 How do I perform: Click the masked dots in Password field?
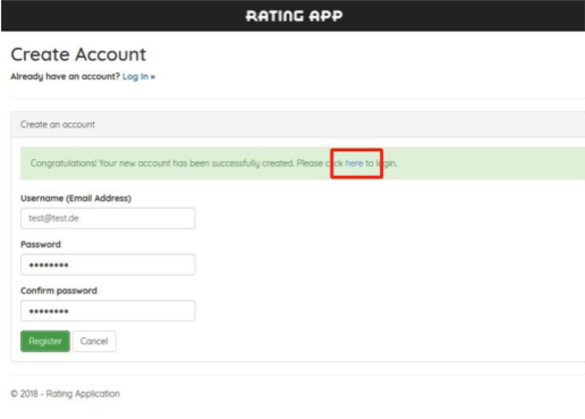pyautogui.click(x=49, y=265)
